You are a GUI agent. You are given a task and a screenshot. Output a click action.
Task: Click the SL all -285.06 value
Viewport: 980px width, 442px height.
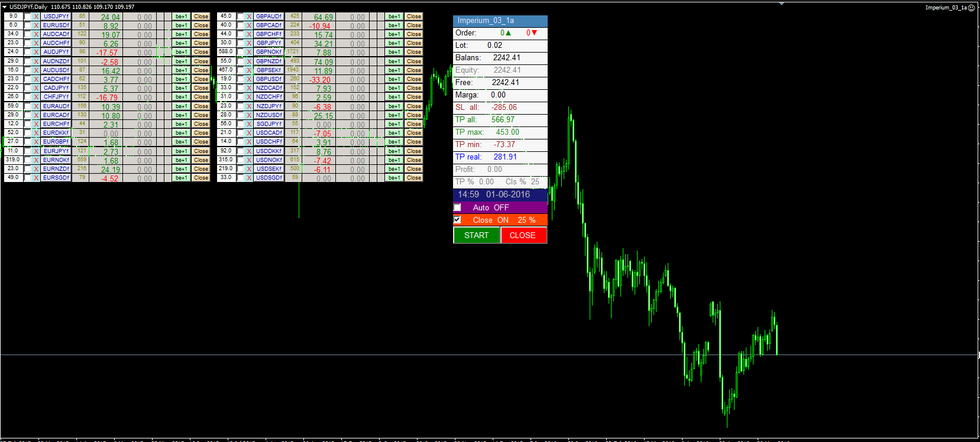click(x=504, y=108)
